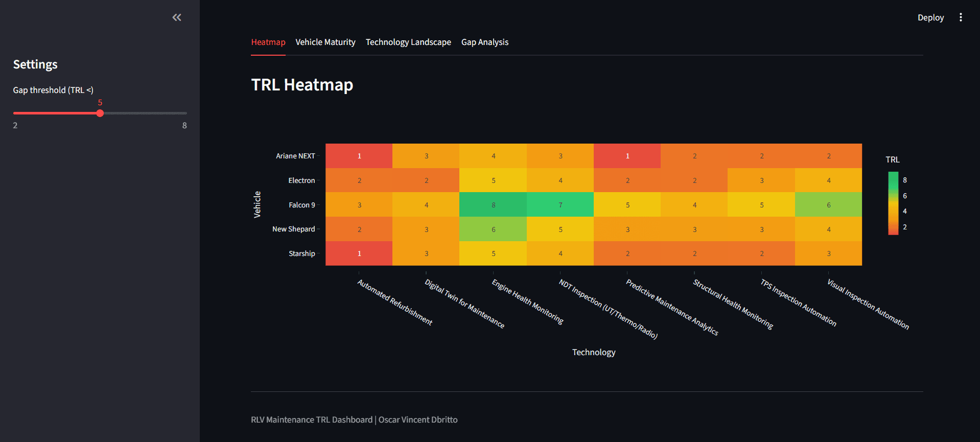This screenshot has height=442, width=980.
Task: Click the Ariane NEXT row label
Action: [x=295, y=156]
